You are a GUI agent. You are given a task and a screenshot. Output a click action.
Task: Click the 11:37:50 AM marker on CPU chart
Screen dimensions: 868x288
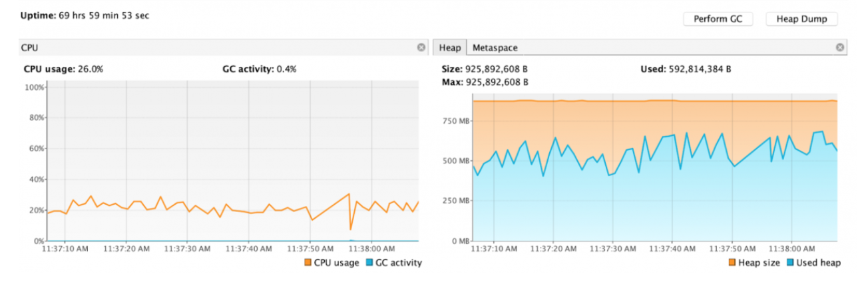click(310, 249)
